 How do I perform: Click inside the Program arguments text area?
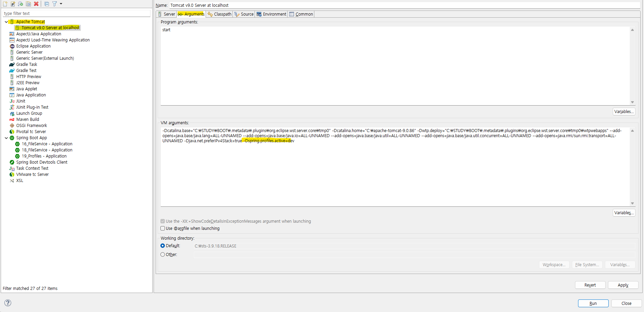tap(395, 66)
